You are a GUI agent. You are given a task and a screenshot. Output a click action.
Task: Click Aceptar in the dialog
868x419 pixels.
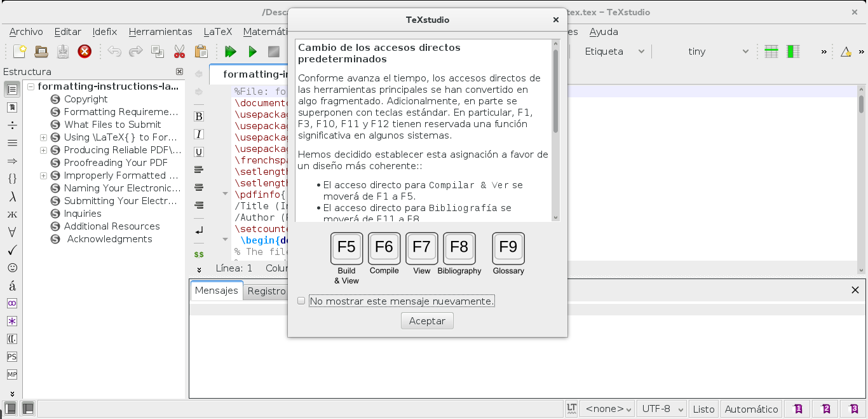(x=427, y=321)
